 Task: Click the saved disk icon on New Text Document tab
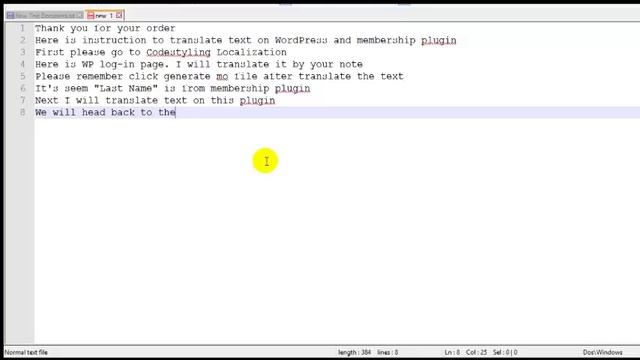click(x=11, y=16)
